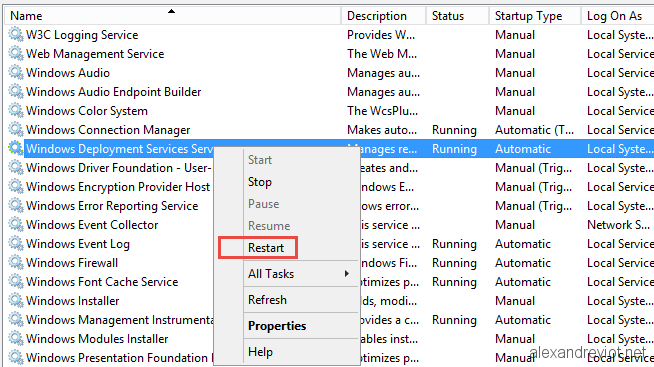654x367 pixels.
Task: Click gear icon for Windows Deployment Services Server
Action: (16, 148)
